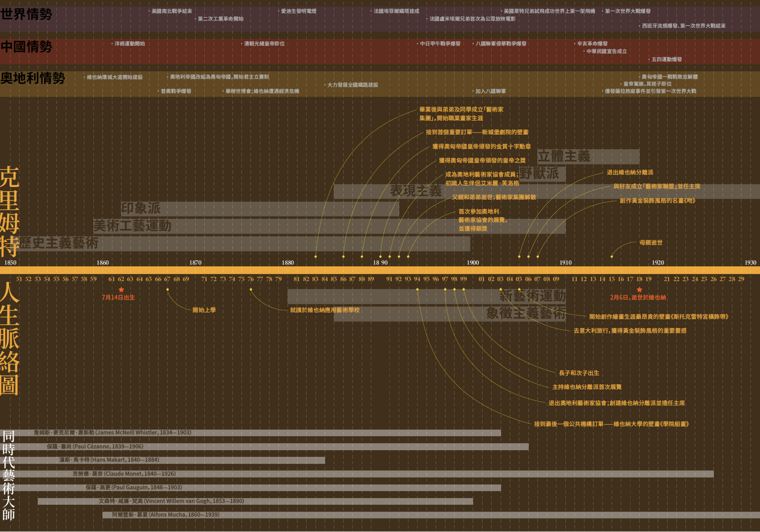The width and height of the screenshot is (760, 532).
Task: Click the yellow dot above 母親逝世 curve
Action: tap(612, 257)
